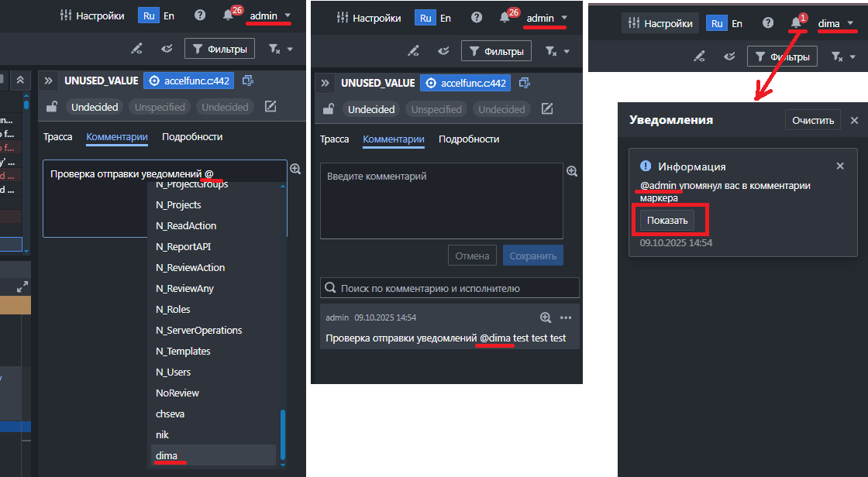868x477 pixels.
Task: Click zoom icon on admin's saved comment
Action: click(x=546, y=317)
